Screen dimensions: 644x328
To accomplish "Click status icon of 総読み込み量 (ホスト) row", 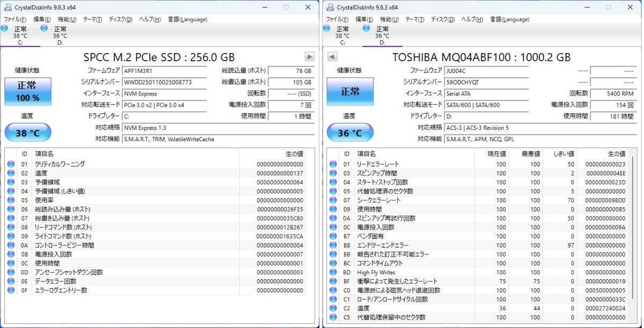I will 11,209.
